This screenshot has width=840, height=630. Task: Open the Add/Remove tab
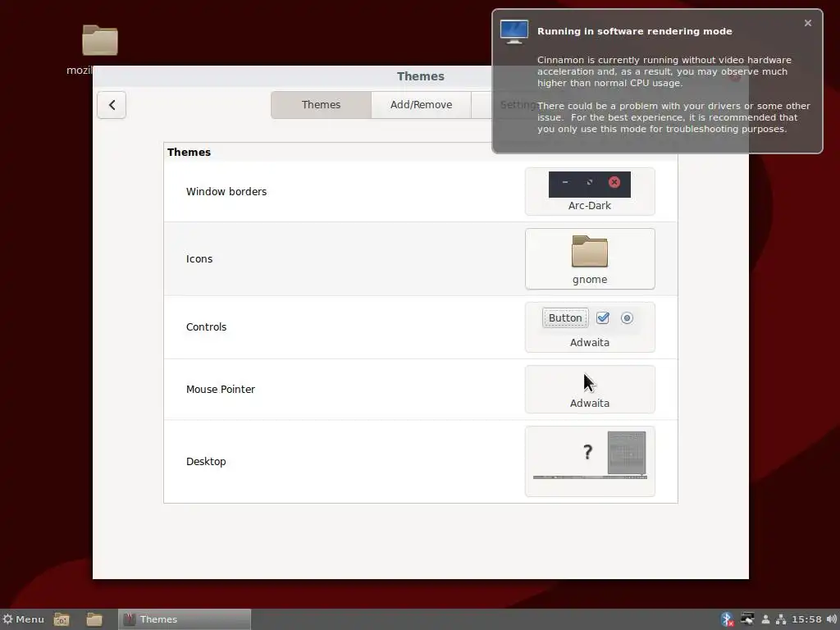tap(421, 105)
